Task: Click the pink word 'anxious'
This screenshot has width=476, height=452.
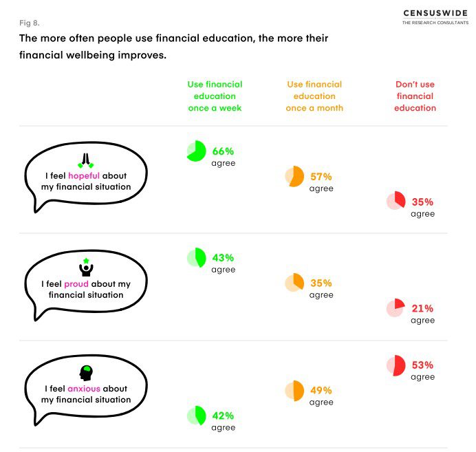Action: click(85, 389)
